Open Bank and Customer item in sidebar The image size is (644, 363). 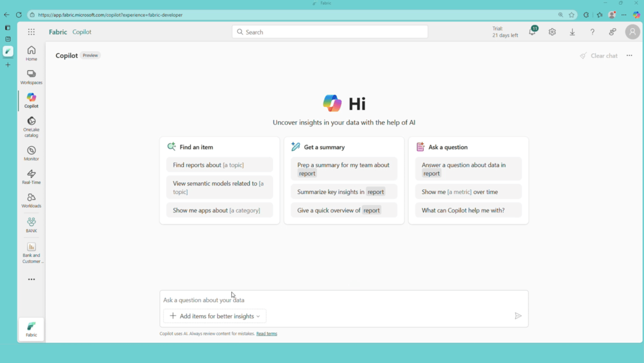point(31,253)
